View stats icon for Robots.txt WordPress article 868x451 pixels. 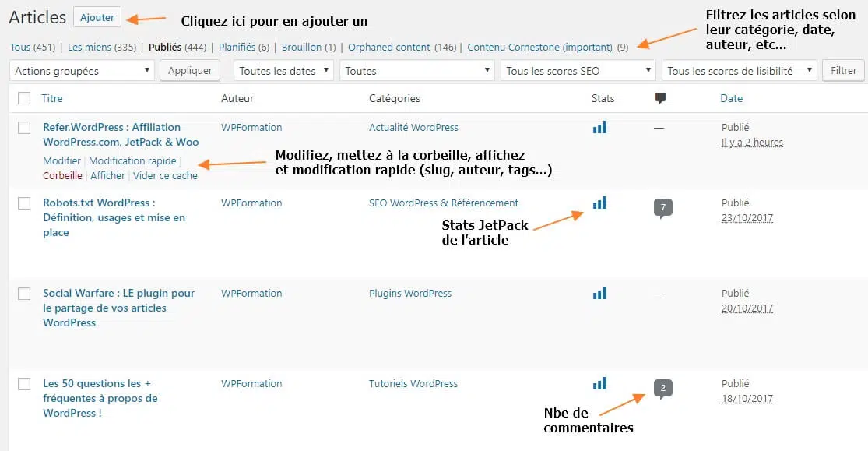click(599, 203)
